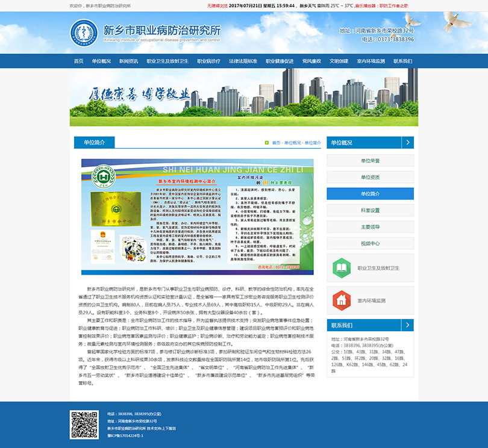
Task: Click the QR code in the footer
Action: click(84, 424)
